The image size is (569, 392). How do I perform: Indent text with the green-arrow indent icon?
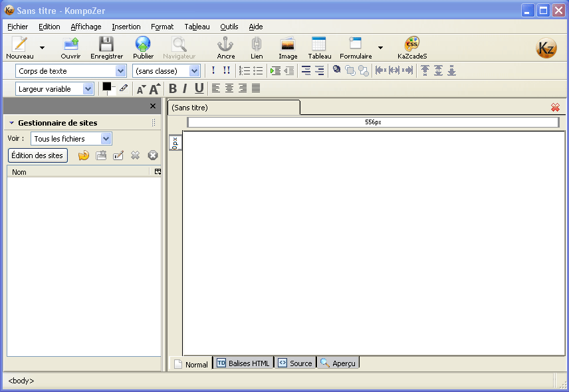tap(275, 70)
